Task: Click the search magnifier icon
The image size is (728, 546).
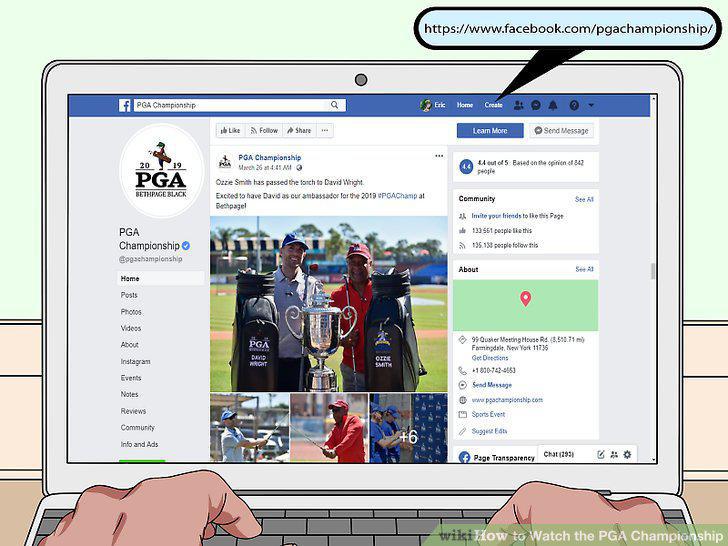Action: 334,105
